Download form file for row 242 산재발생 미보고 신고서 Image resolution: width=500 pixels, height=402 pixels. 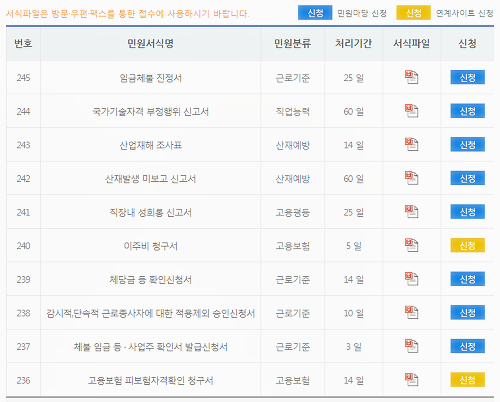[x=411, y=178]
